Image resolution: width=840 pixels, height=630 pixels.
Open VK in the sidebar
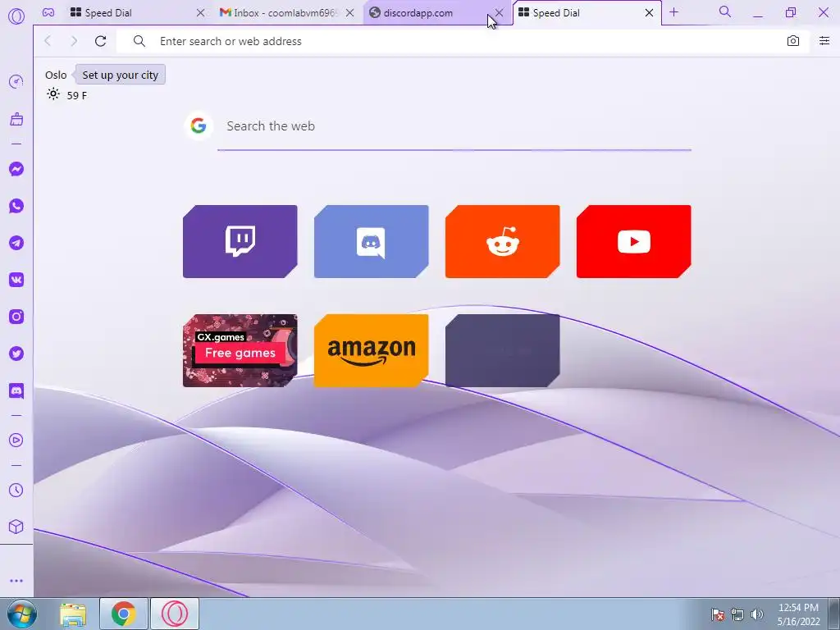click(x=16, y=280)
